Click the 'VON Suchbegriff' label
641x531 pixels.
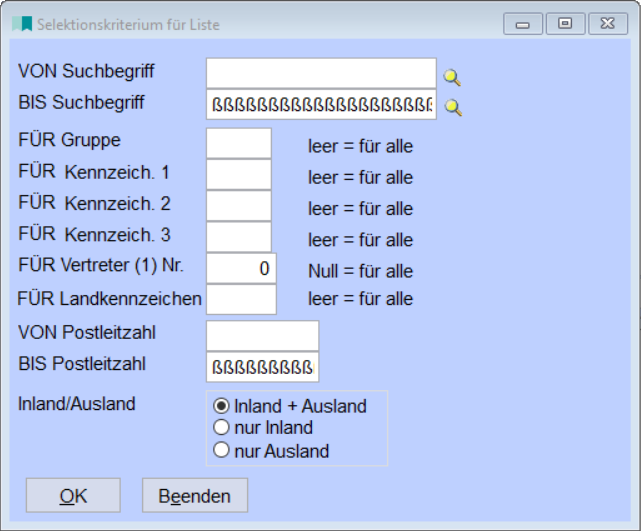(86, 71)
